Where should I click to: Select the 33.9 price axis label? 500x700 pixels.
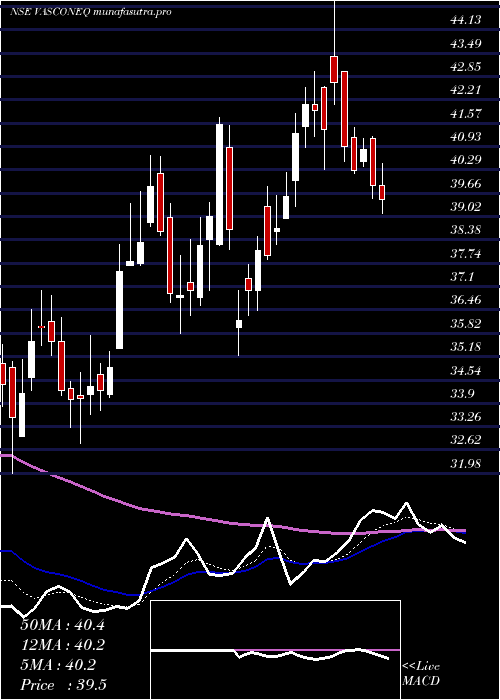click(462, 394)
